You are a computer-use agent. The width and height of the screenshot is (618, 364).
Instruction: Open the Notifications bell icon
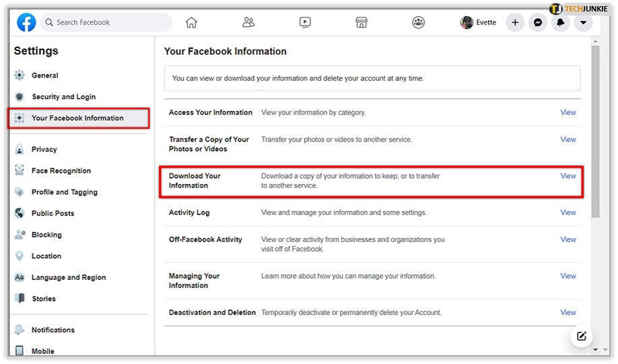(561, 22)
